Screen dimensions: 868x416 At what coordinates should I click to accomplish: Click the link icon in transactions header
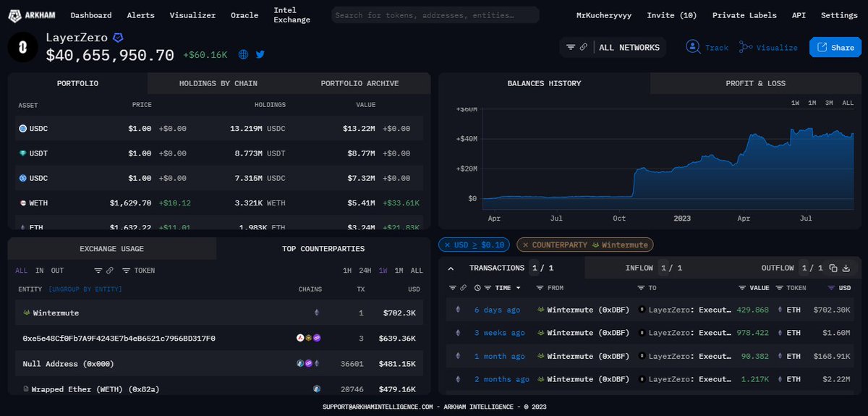click(x=463, y=288)
